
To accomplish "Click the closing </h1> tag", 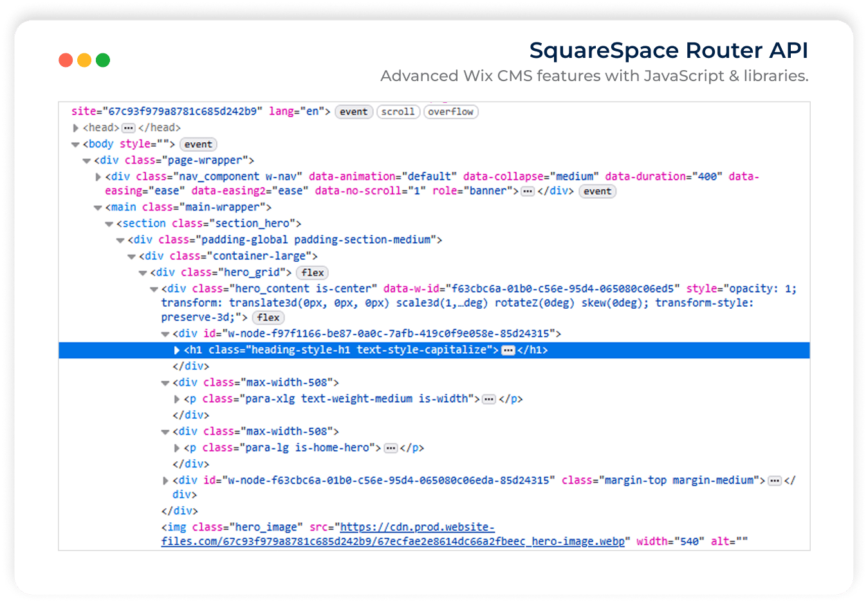I will coord(533,351).
